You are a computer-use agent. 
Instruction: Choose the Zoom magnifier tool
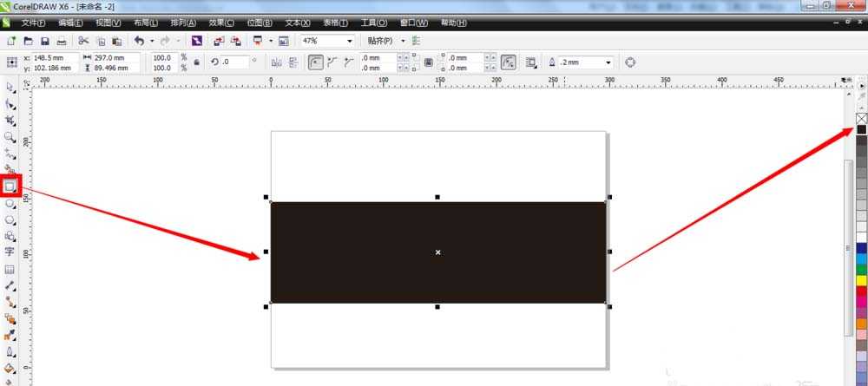click(10, 137)
